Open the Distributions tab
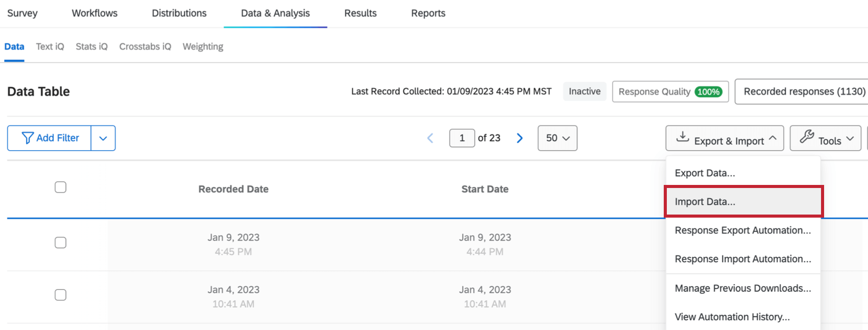Image resolution: width=868 pixels, height=330 pixels. (179, 13)
